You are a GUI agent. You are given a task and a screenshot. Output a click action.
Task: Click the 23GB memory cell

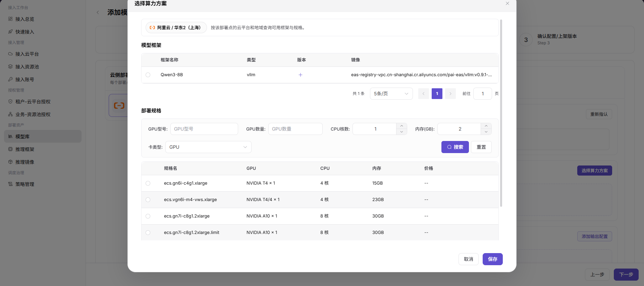(x=378, y=200)
